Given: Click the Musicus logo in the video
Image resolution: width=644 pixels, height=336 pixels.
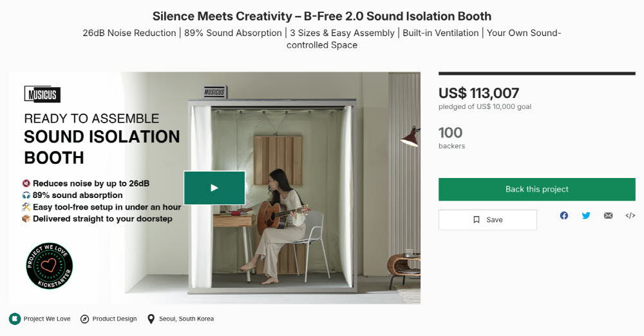Looking at the screenshot, I should (x=43, y=95).
